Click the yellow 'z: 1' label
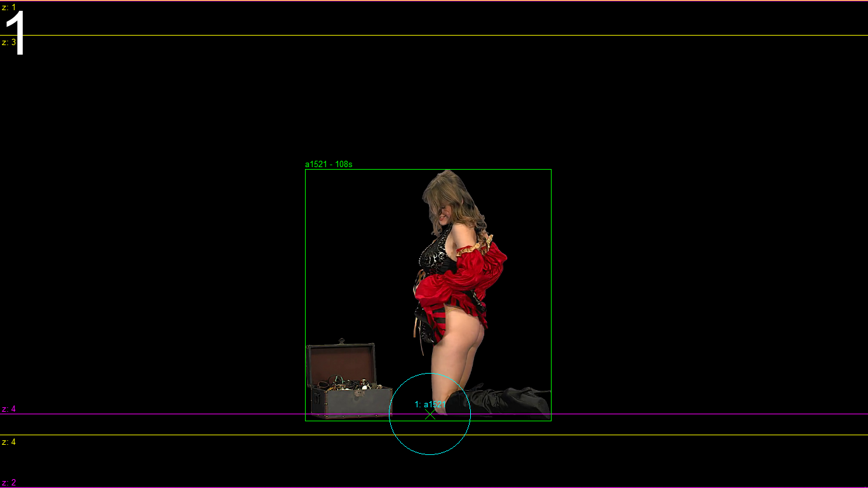This screenshot has width=868, height=488. [x=9, y=7]
